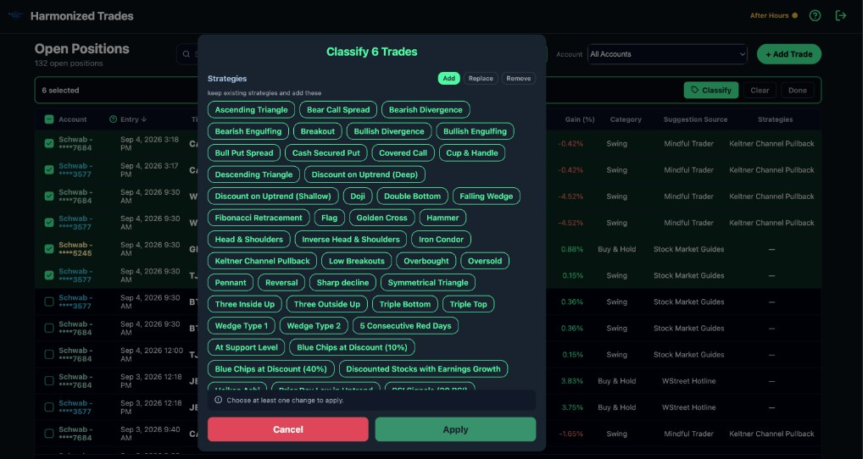Select the Cash Secured Put strategy
This screenshot has width=868, height=459.
pyautogui.click(x=326, y=152)
